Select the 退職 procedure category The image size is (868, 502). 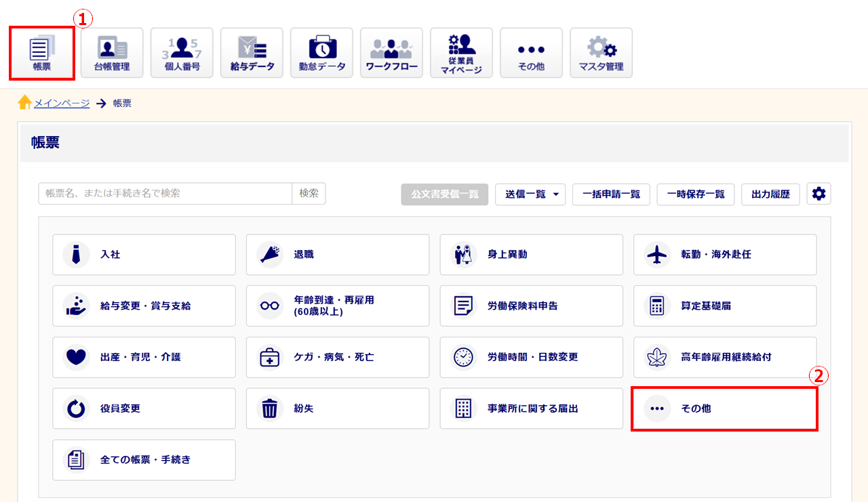338,255
